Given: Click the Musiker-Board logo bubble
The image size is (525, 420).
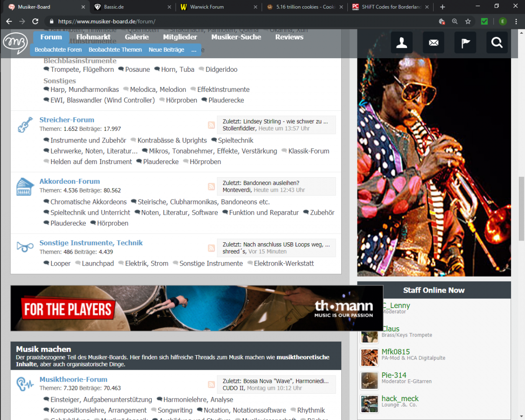Looking at the screenshot, I should click(15, 43).
